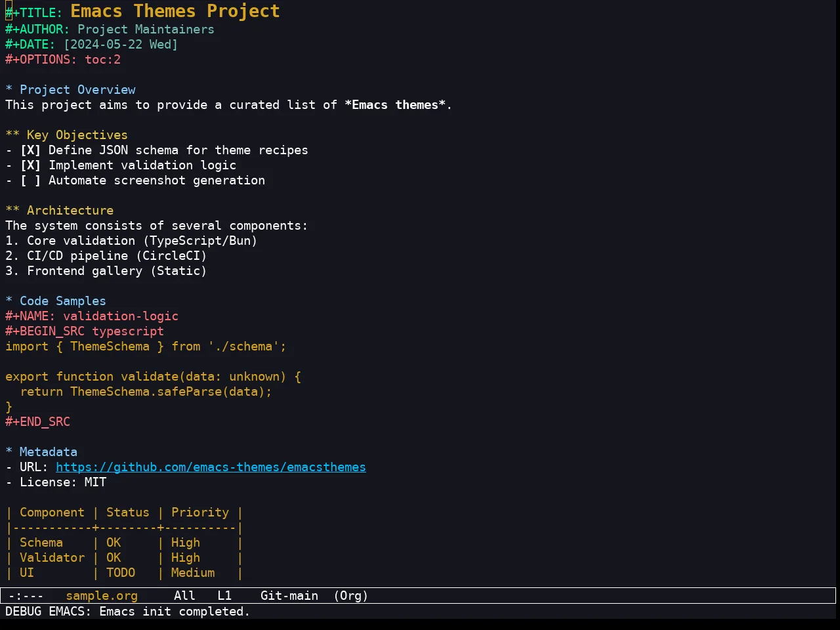This screenshot has width=840, height=630.
Task: Toggle the checkbox for Define JSON schema
Action: (x=30, y=150)
